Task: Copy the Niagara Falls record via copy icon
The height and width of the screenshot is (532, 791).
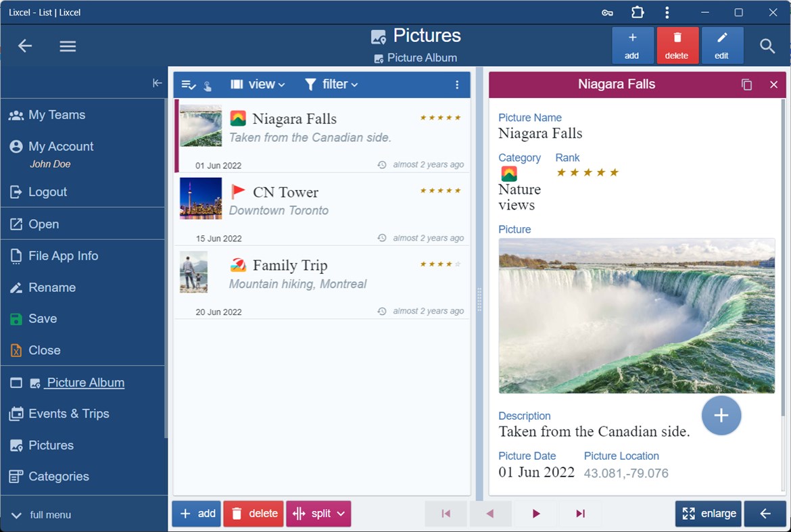Action: (x=746, y=84)
